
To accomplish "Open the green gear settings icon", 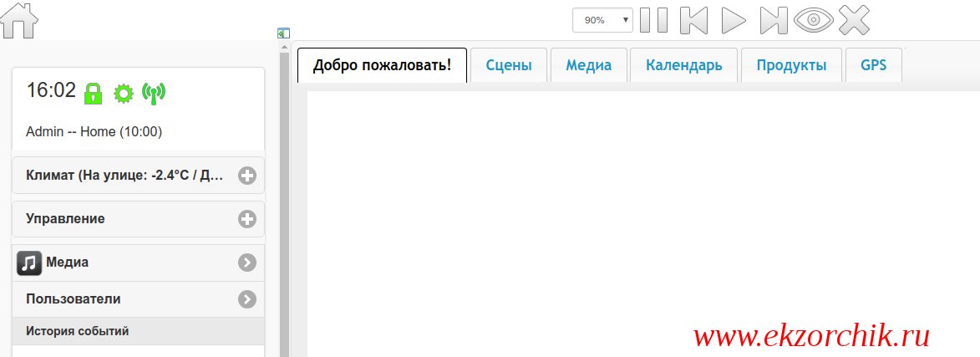I will tap(124, 93).
